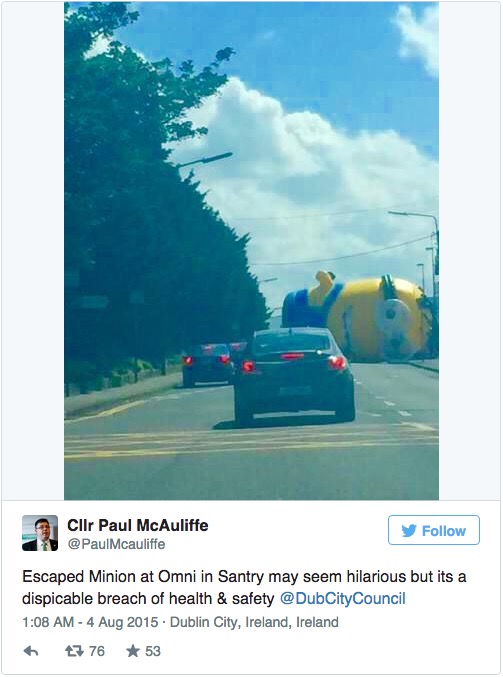503x677 pixels.
Task: Click the tweet text about the escaped Minion
Action: coord(244,588)
